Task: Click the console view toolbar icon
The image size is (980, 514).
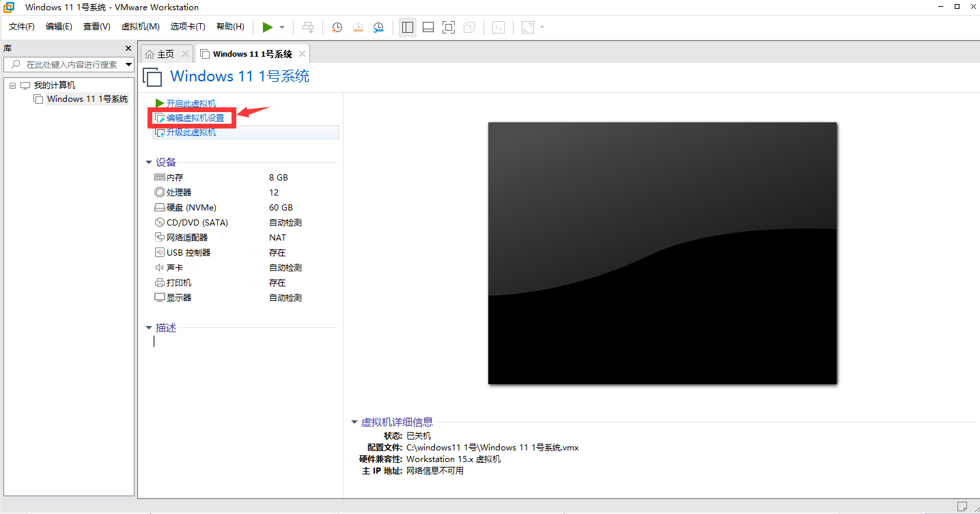Action: point(499,27)
